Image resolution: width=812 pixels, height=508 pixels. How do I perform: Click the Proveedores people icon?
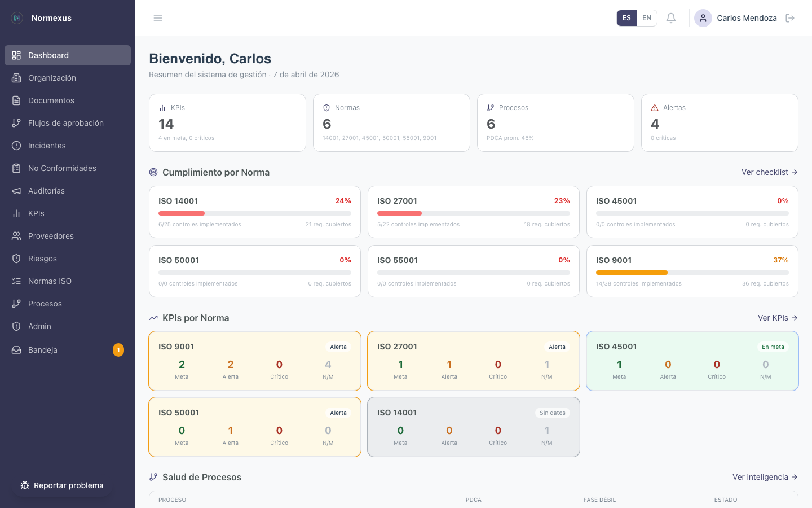tap(16, 236)
